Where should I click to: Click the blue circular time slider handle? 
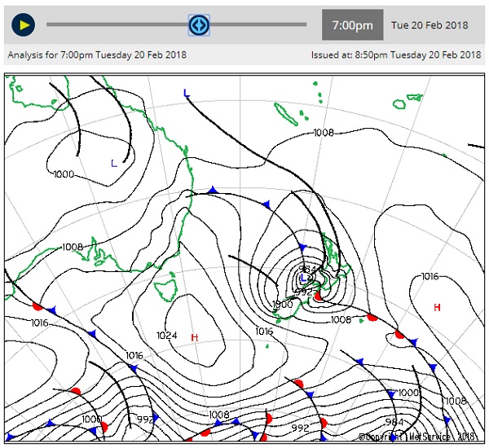pos(199,24)
